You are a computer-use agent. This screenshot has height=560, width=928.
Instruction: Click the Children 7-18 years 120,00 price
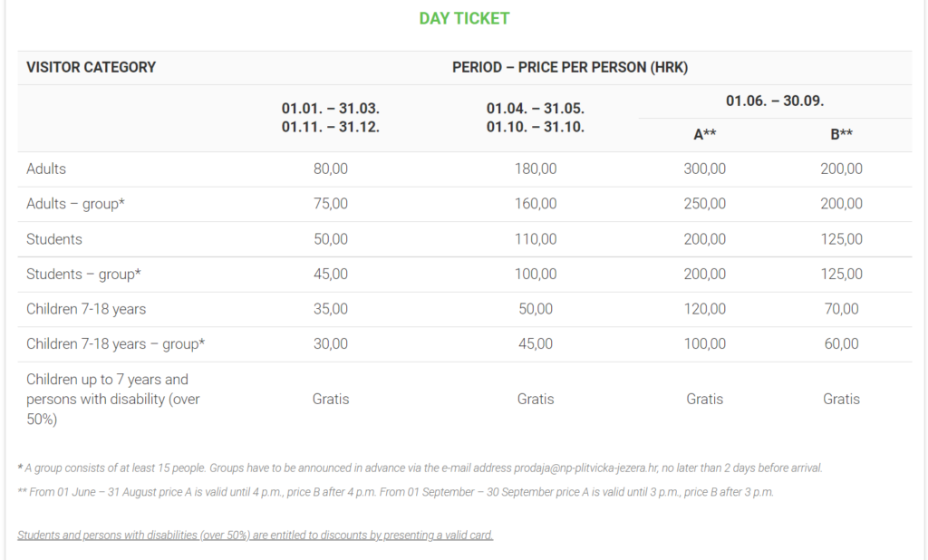705,309
